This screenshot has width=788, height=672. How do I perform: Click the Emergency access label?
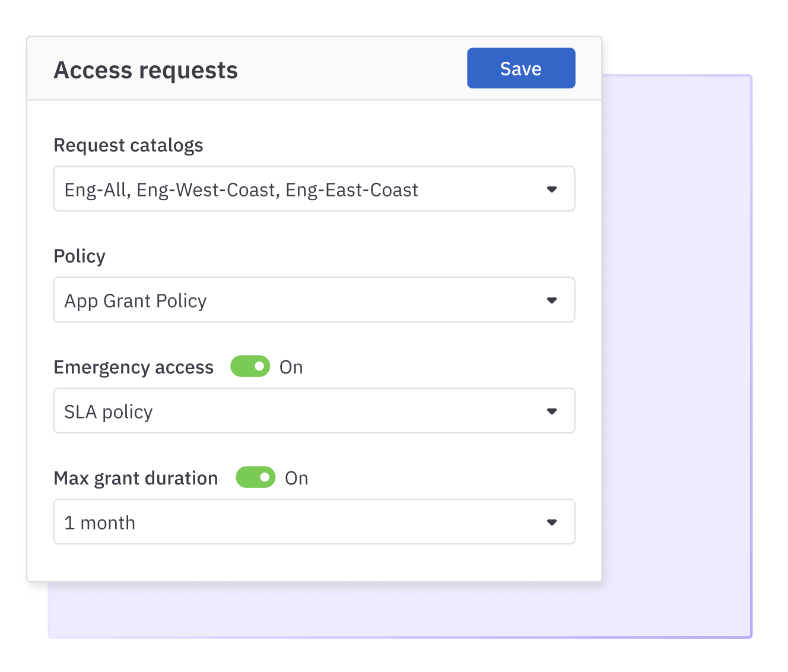click(x=134, y=367)
